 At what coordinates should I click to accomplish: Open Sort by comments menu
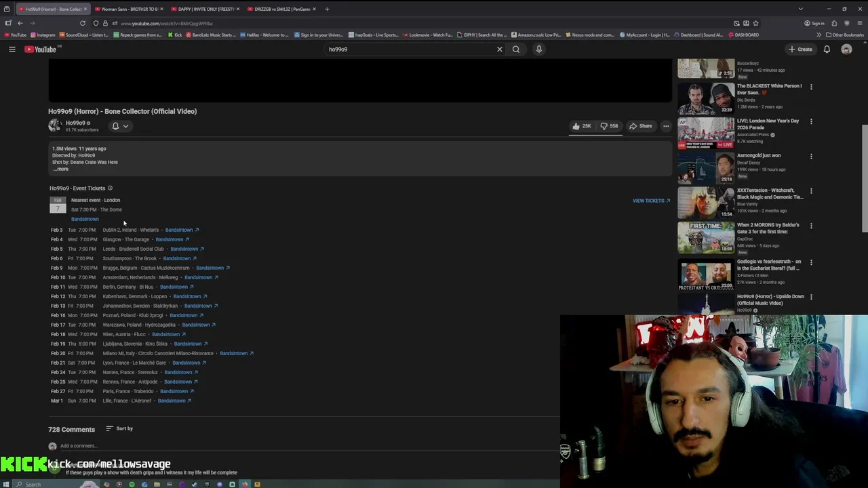point(119,428)
